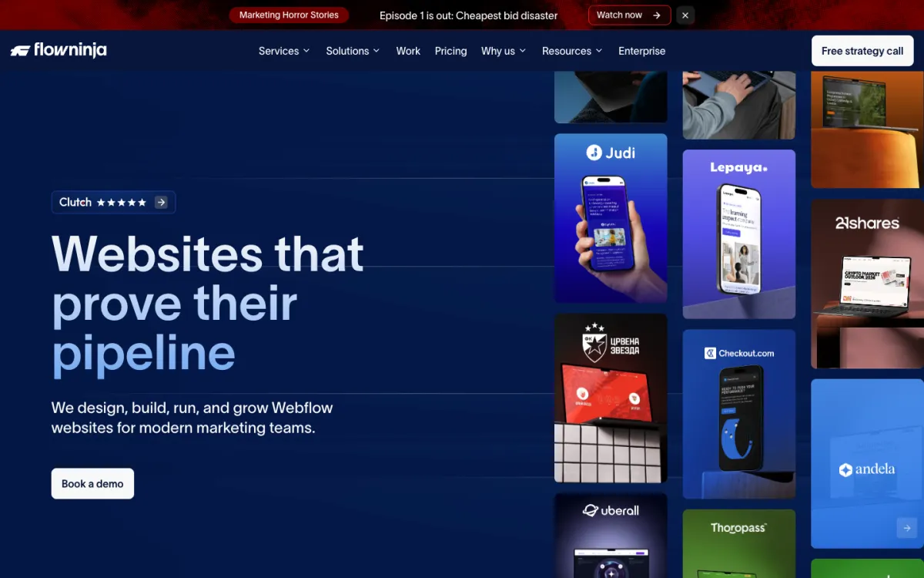Go to the Work page
This screenshot has width=924, height=578.
click(x=408, y=51)
